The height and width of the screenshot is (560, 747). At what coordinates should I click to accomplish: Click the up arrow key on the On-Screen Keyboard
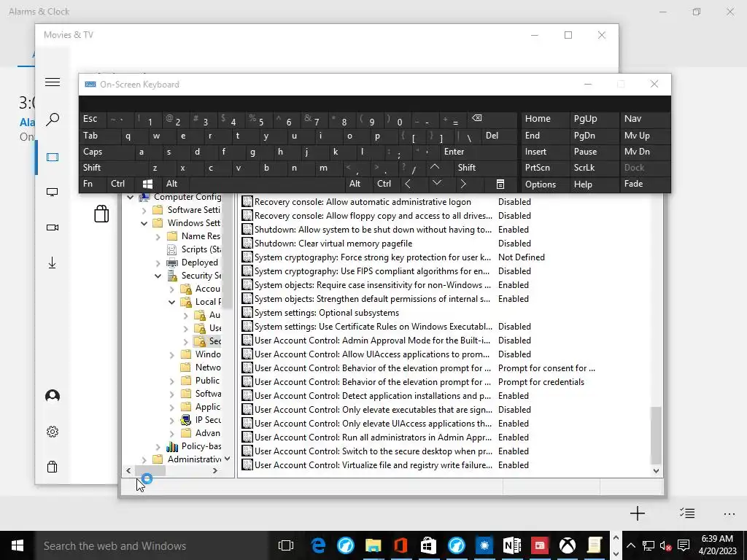[435, 168]
